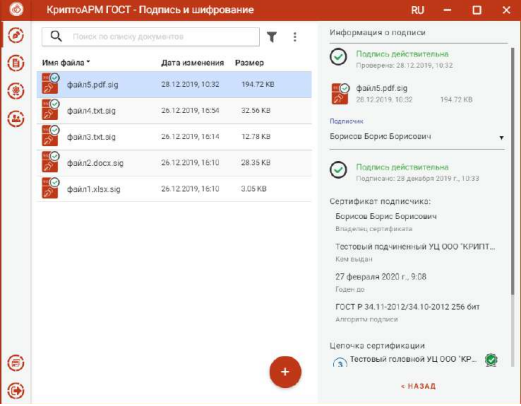The image size is (521, 406).
Task: Select the файл1.xlsx.sig file name
Action: (93, 189)
